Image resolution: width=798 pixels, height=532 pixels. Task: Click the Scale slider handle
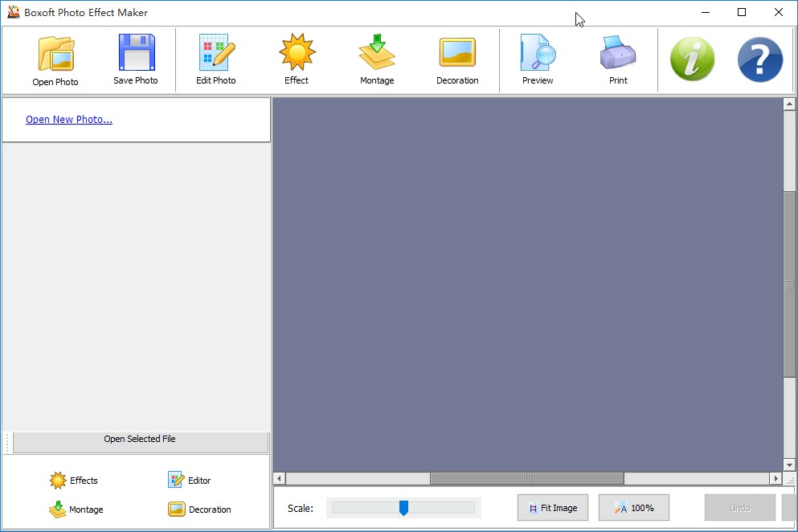pos(403,508)
